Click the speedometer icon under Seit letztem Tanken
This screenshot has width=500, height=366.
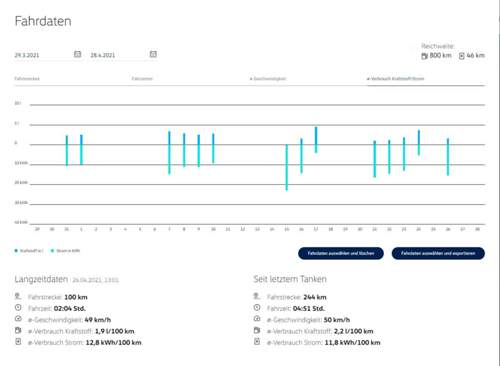[257, 319]
